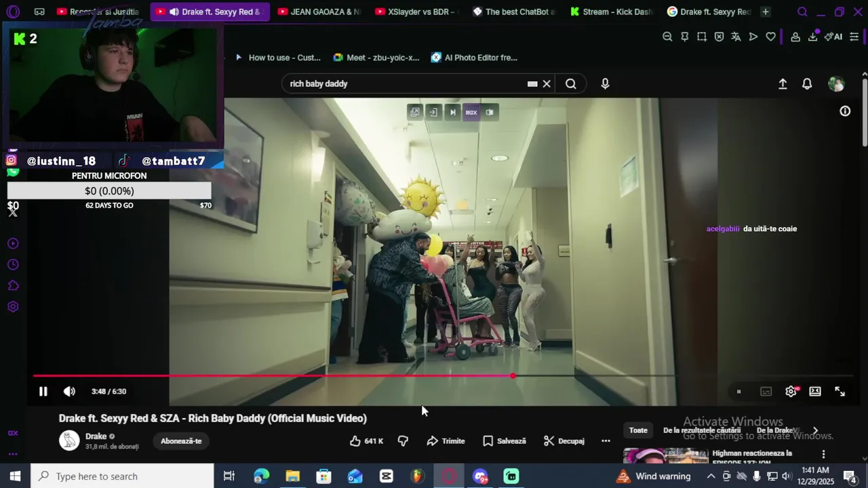The height and width of the screenshot is (488, 868).
Task: Switch the video to fullscreen
Action: tap(840, 391)
